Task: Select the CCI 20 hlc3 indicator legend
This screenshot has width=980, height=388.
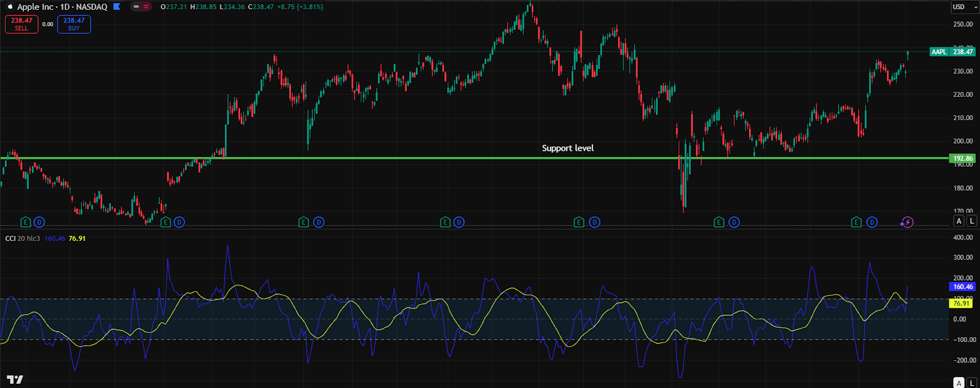Action: tap(23, 238)
